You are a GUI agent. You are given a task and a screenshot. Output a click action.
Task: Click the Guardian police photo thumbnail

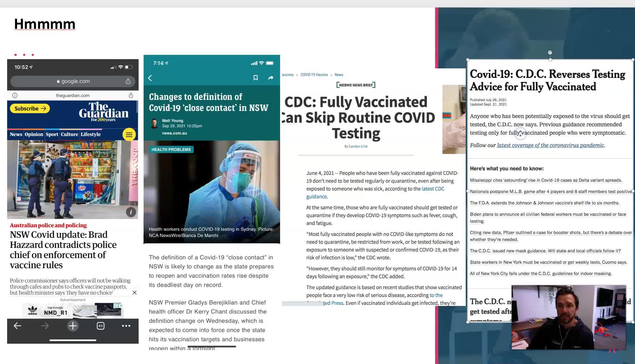pos(73,180)
